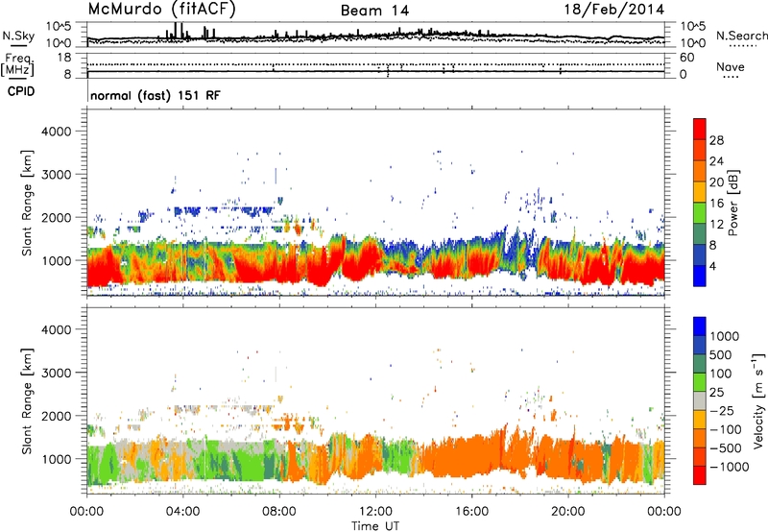Click inside the Velocity range-time plot panel
Image resolution: width=768 pixels, height=532 pixels.
tap(375, 400)
